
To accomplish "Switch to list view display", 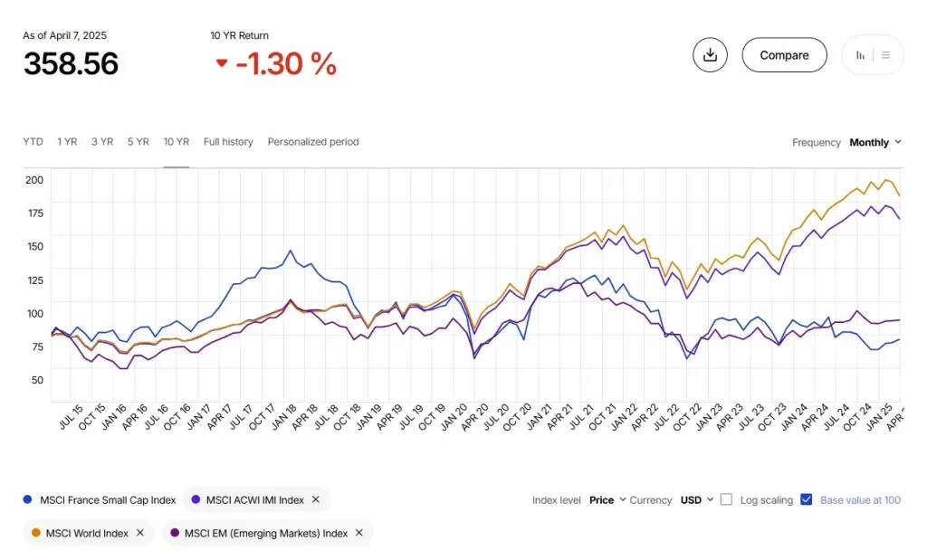I will [x=884, y=55].
